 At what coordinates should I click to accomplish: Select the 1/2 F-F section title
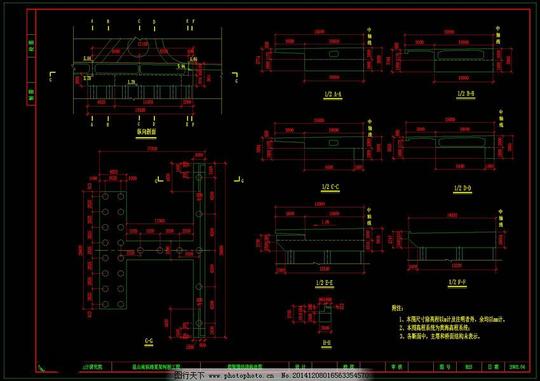pos(457,282)
